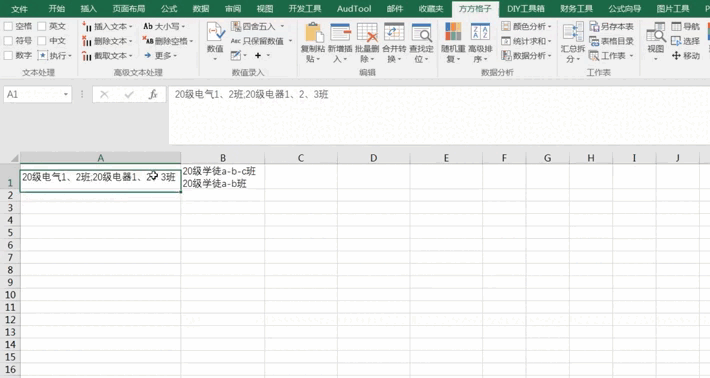Switch to the 页面布局 tab
Viewport: 710px width, 378px height.
pos(129,9)
